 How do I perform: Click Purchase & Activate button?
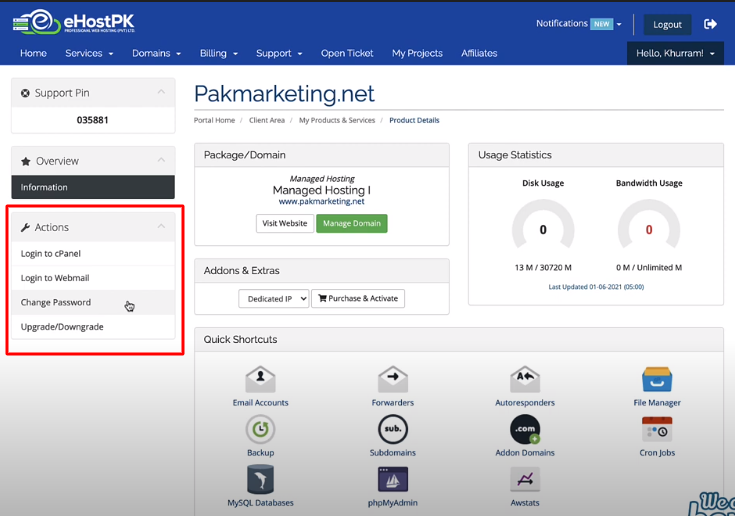tap(358, 299)
